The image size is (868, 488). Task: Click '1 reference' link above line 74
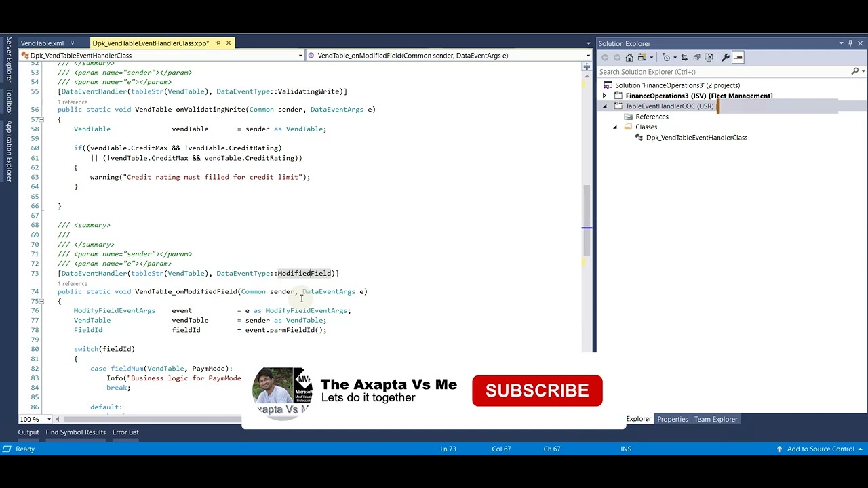[73, 283]
